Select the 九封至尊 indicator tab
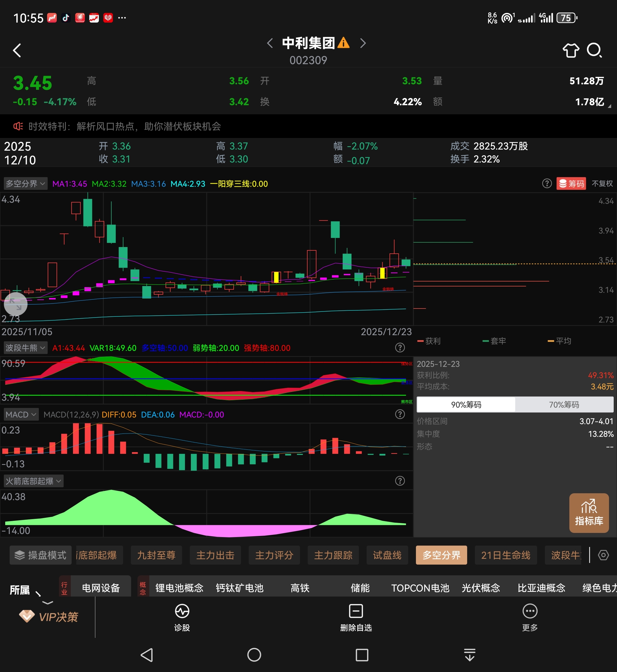This screenshot has width=617, height=672. click(x=156, y=555)
